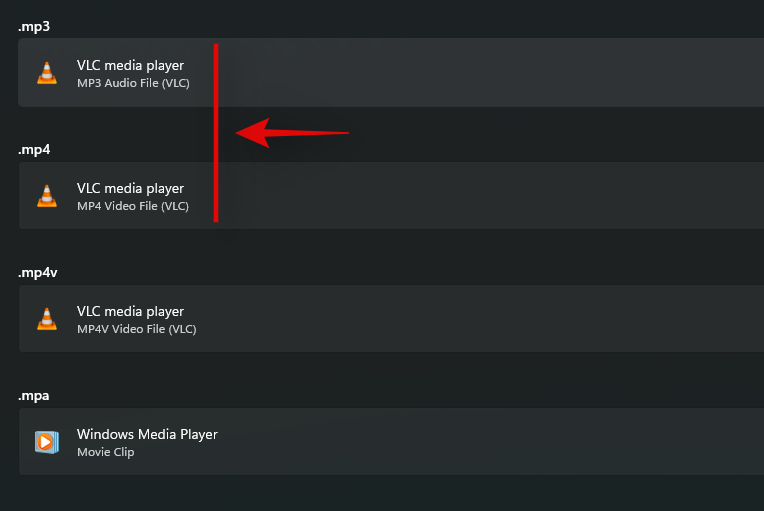
Task: Click the MP4 Video File (VLC) subtitle
Action: click(x=133, y=206)
